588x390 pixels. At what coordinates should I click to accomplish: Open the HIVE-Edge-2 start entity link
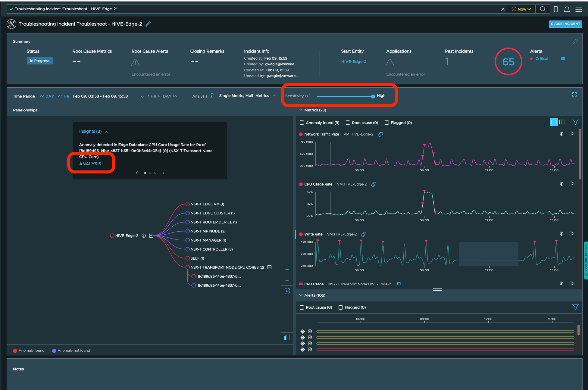[x=354, y=62]
